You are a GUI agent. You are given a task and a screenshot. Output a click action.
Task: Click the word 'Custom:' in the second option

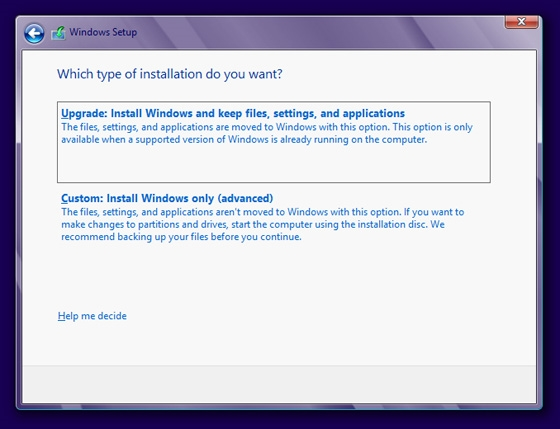[x=82, y=198]
